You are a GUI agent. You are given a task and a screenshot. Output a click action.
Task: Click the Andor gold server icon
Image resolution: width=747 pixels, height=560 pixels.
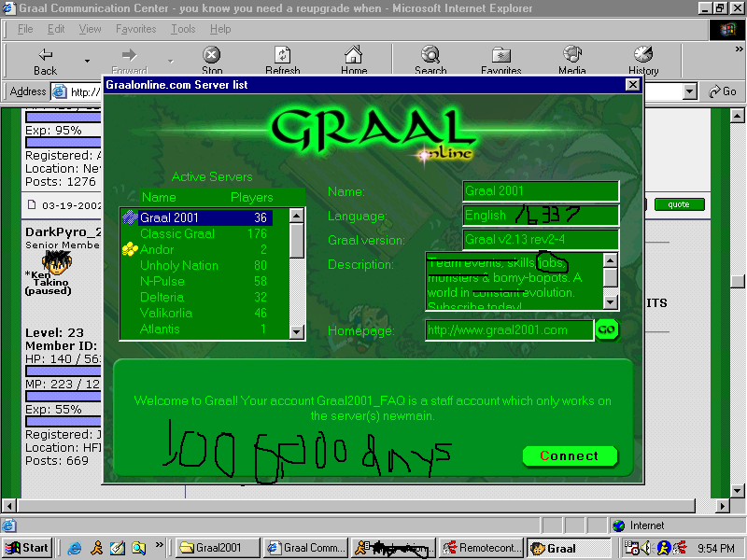tap(130, 249)
